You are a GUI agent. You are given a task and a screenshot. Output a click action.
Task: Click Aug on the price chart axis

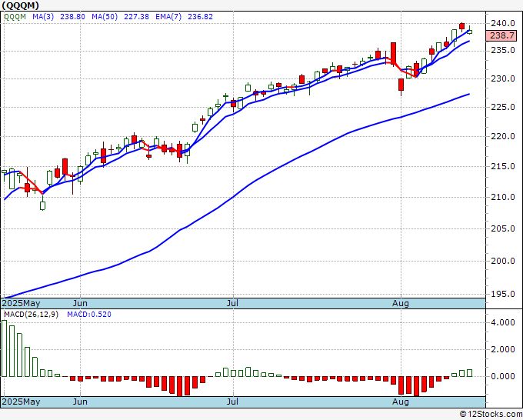(x=401, y=304)
